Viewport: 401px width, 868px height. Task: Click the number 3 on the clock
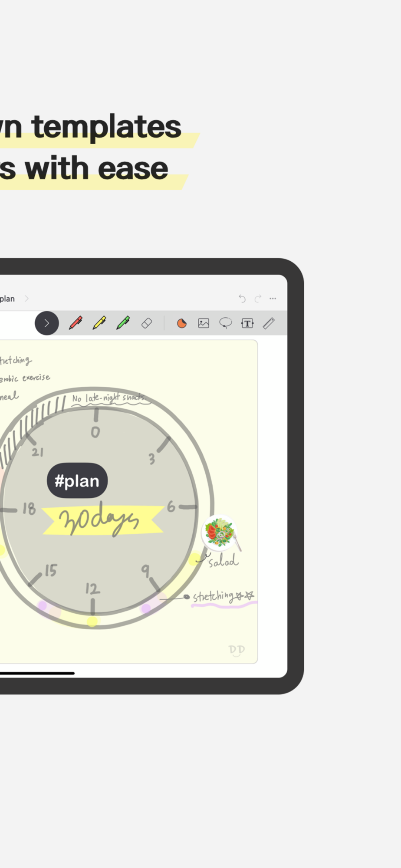[x=151, y=459]
